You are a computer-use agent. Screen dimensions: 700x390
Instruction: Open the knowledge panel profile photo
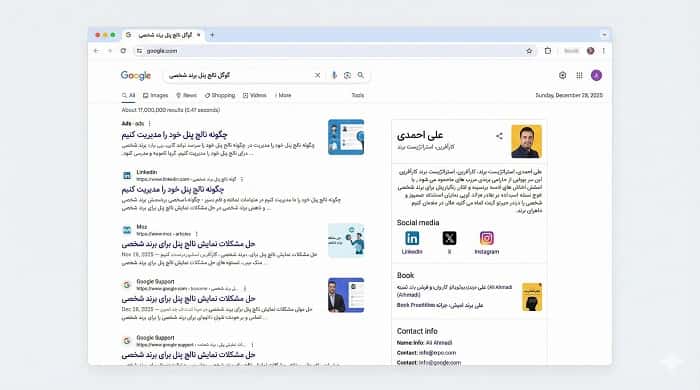(526, 141)
